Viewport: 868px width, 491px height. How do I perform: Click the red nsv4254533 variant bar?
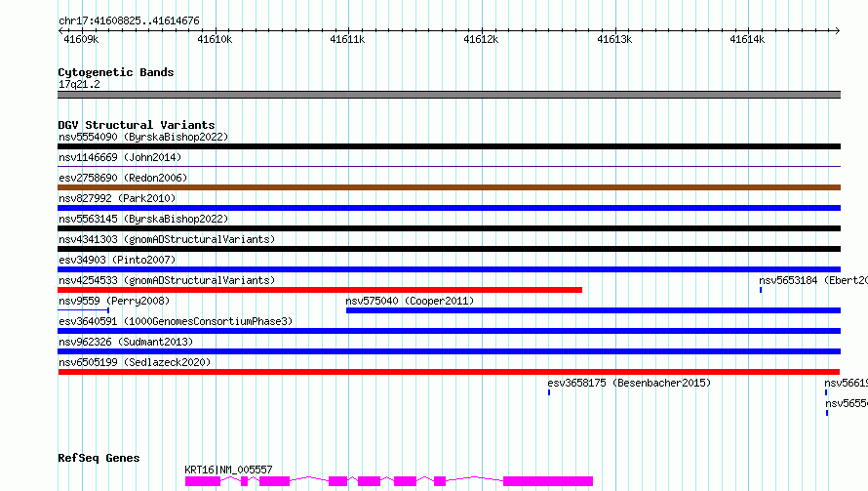point(320,290)
